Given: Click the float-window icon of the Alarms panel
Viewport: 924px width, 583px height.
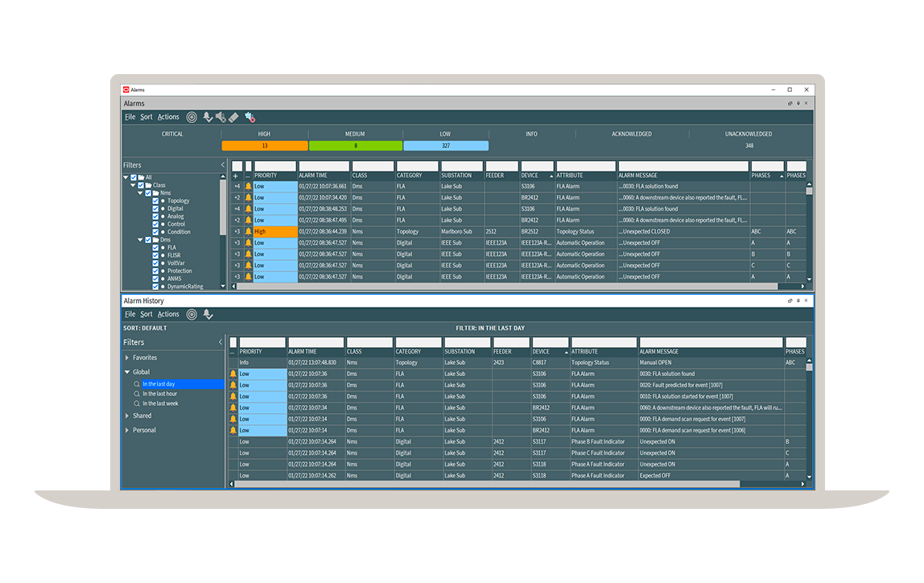Looking at the screenshot, I should point(790,103).
